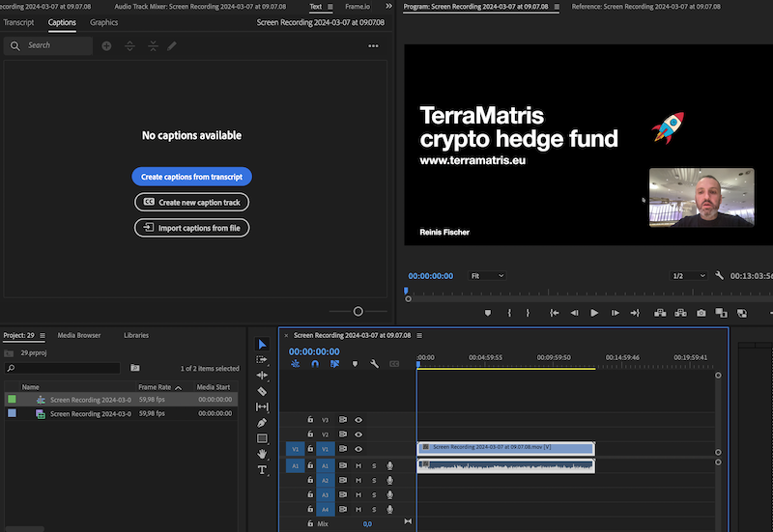Click the Project panel search field
773x532 pixels.
click(x=62, y=368)
